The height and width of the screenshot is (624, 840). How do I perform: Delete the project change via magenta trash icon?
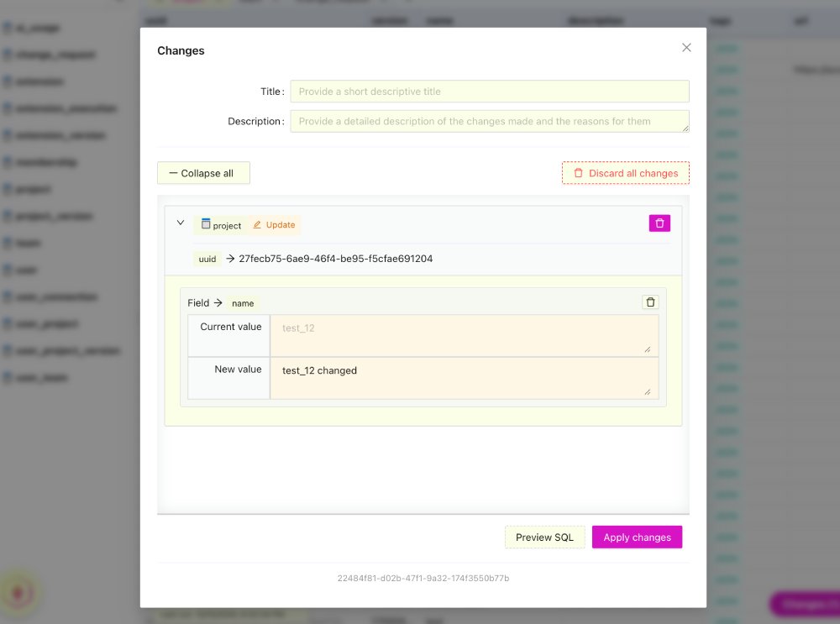[659, 223]
